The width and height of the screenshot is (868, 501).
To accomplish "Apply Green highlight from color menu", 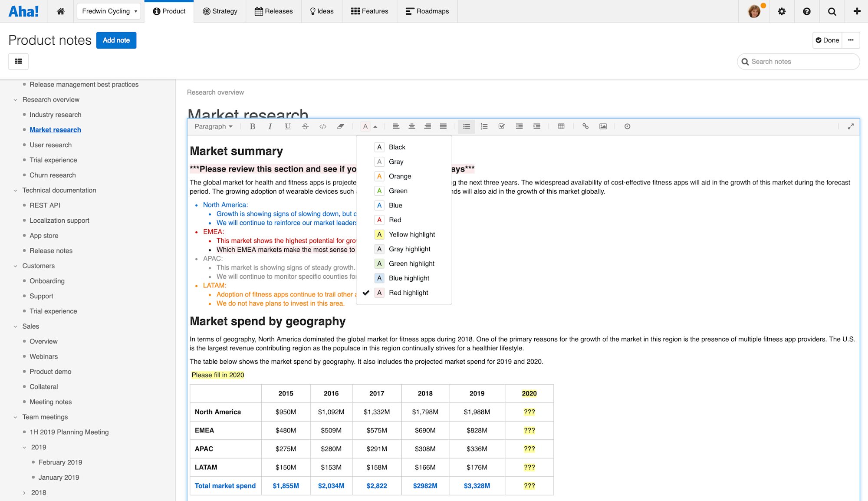I will pyautogui.click(x=411, y=263).
